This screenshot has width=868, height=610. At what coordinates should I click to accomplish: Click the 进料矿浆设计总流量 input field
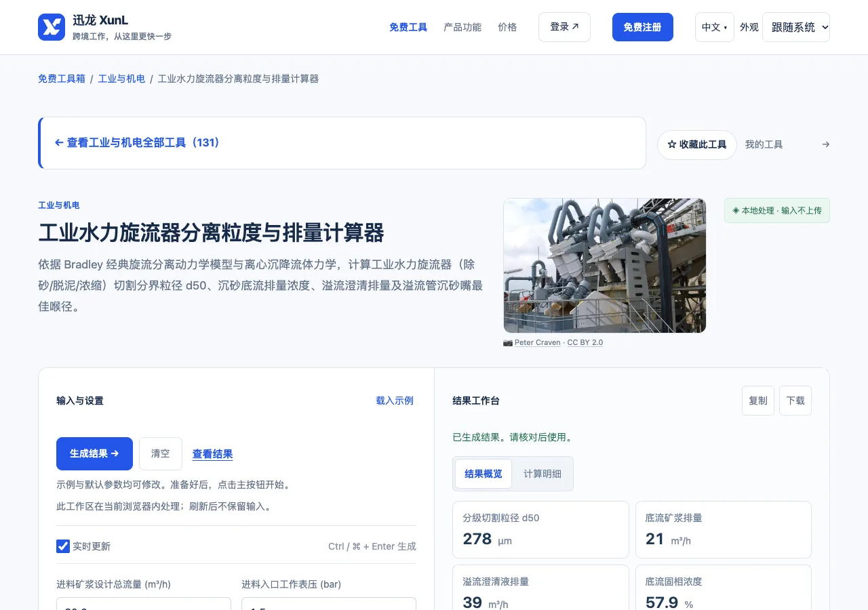point(144,603)
